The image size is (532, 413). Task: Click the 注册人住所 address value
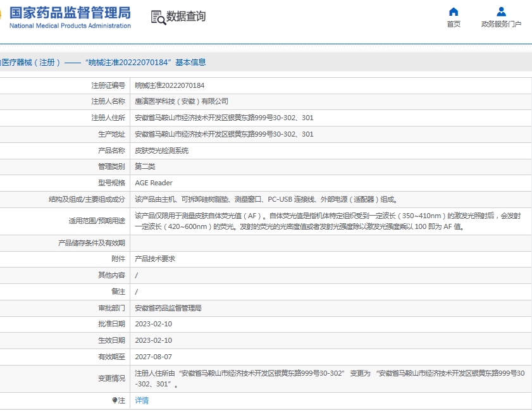pyautogui.click(x=225, y=118)
